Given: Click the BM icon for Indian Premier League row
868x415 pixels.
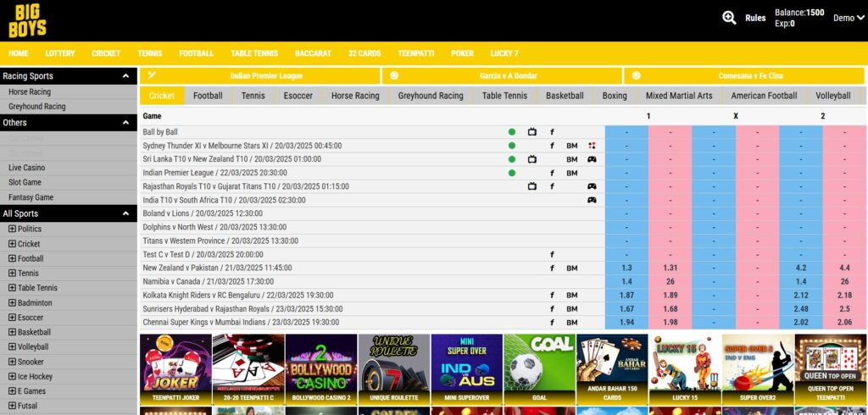Looking at the screenshot, I should tap(572, 173).
